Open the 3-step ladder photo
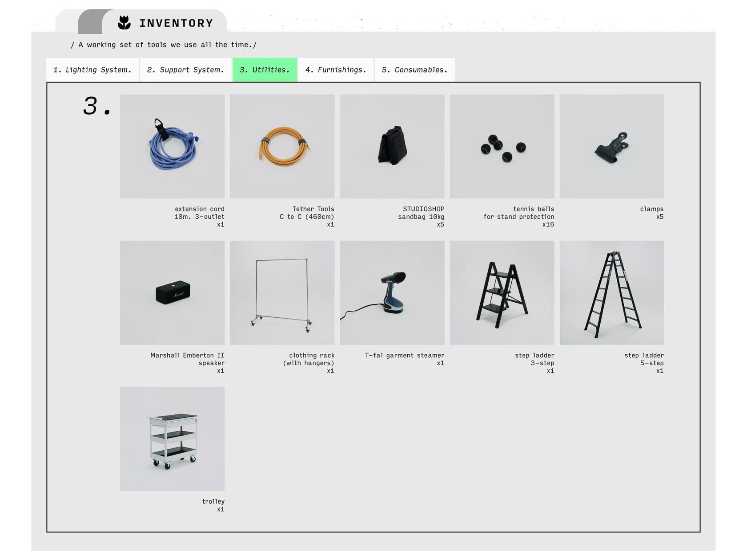The height and width of the screenshot is (560, 747). [502, 292]
